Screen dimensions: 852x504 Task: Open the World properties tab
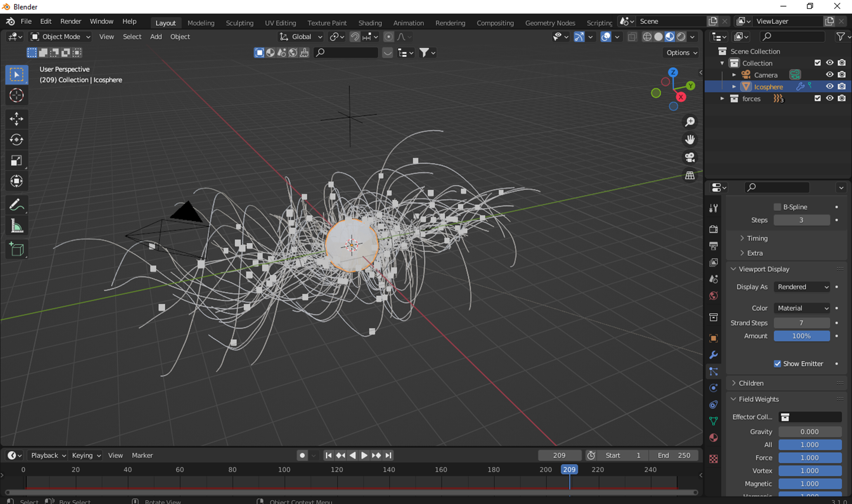point(713,296)
